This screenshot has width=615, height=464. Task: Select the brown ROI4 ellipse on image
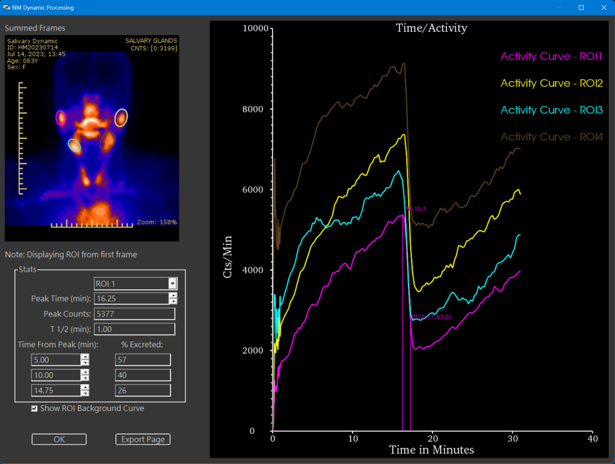click(107, 142)
